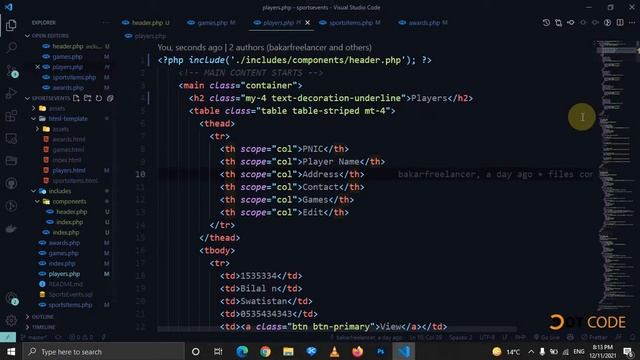Open players.html in html-template folder
The height and width of the screenshot is (360, 640).
point(69,171)
